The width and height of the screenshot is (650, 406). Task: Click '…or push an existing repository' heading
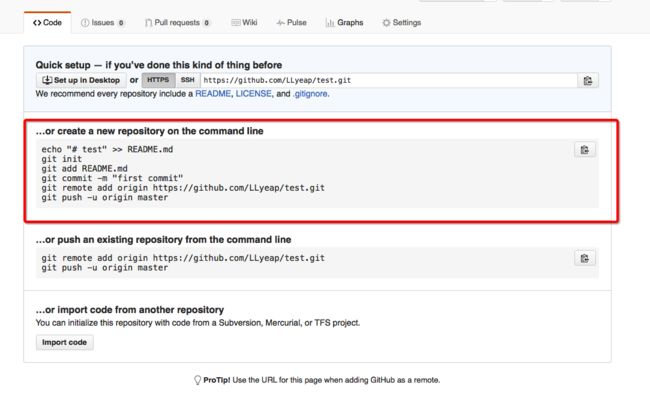163,240
